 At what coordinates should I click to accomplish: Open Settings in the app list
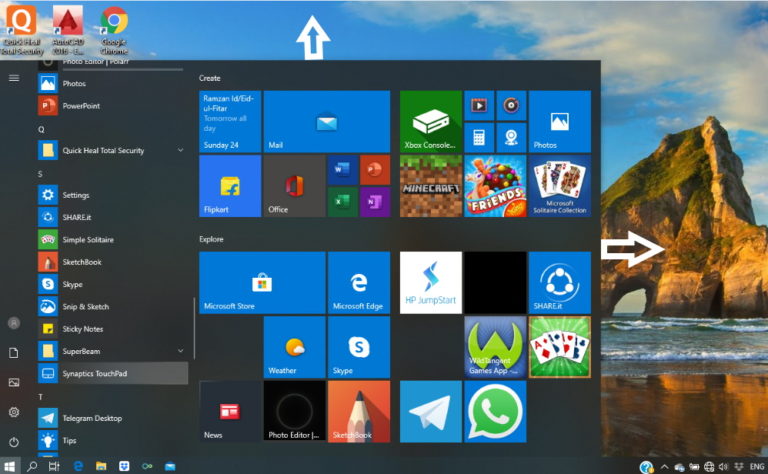pos(112,195)
